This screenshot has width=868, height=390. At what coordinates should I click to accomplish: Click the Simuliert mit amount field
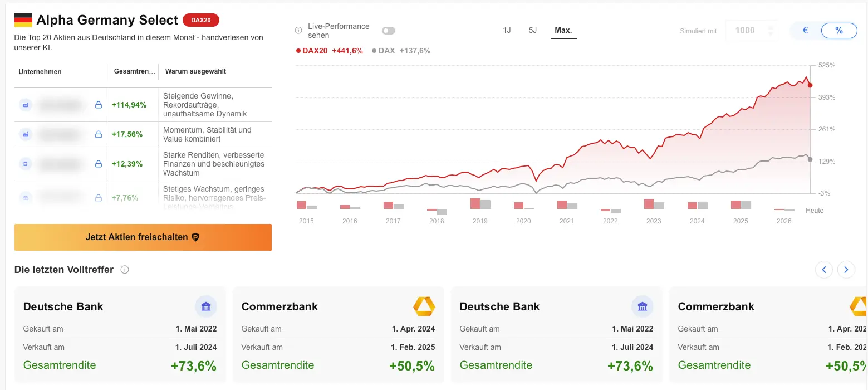coord(745,31)
